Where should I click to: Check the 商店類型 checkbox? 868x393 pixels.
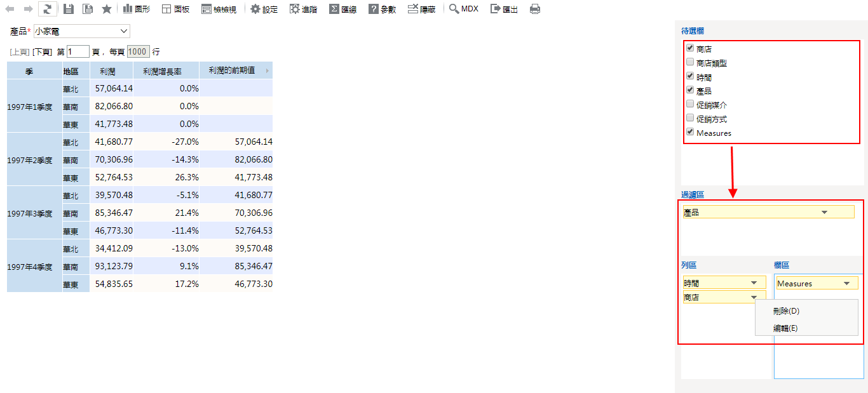(690, 62)
